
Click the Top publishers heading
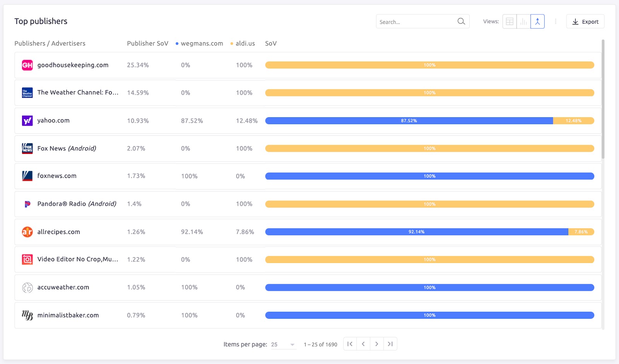[x=41, y=21]
